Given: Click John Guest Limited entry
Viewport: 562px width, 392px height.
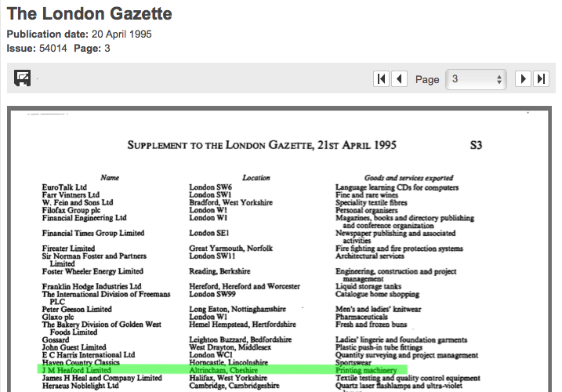Looking at the screenshot, I should [74, 347].
